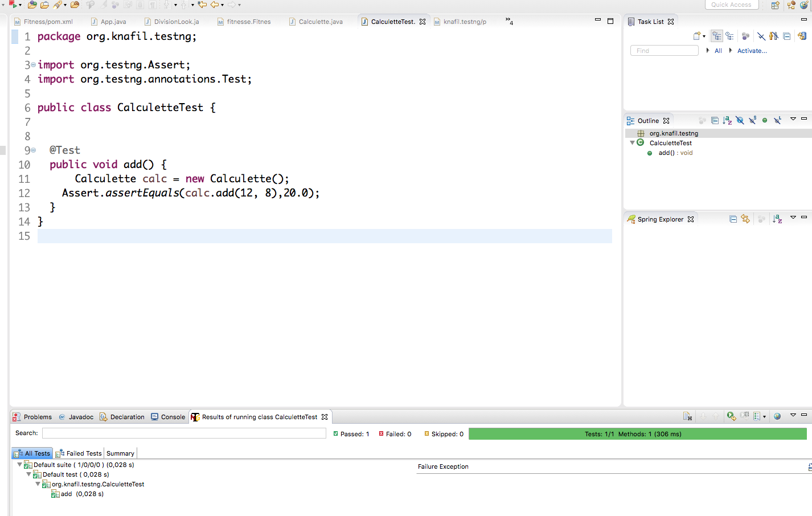Screen dimensions: 812x516
Task: Expand the arrow before Activate...
Action: [731, 51]
